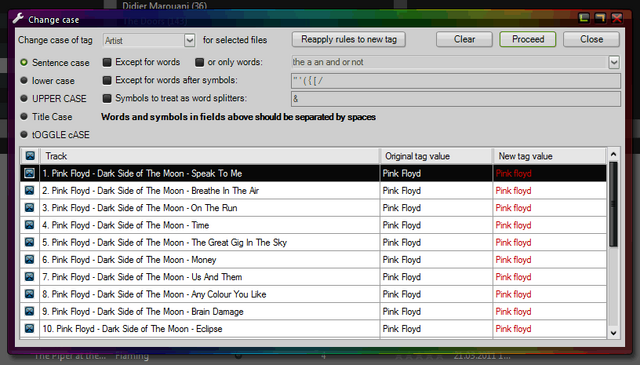This screenshot has height=365, width=640.
Task: Toggle the checkbox icon for track 5 The Great Gig In The Sky
Action: [x=29, y=242]
